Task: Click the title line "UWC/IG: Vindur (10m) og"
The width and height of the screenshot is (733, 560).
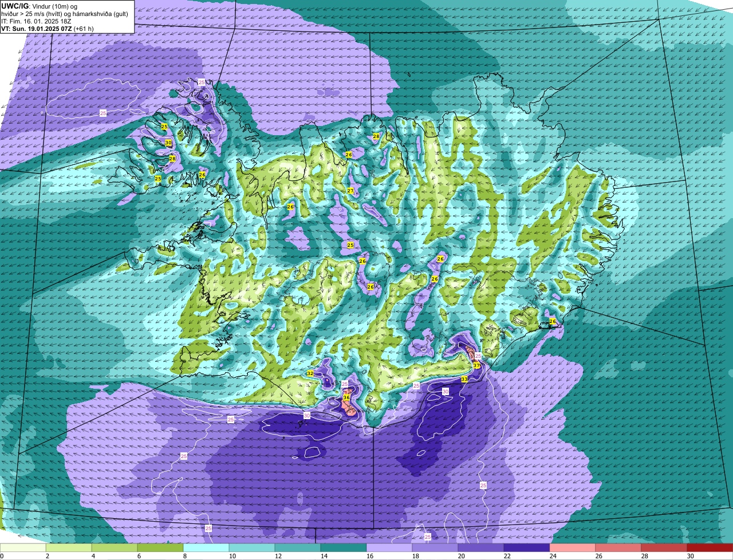Action: (x=39, y=6)
